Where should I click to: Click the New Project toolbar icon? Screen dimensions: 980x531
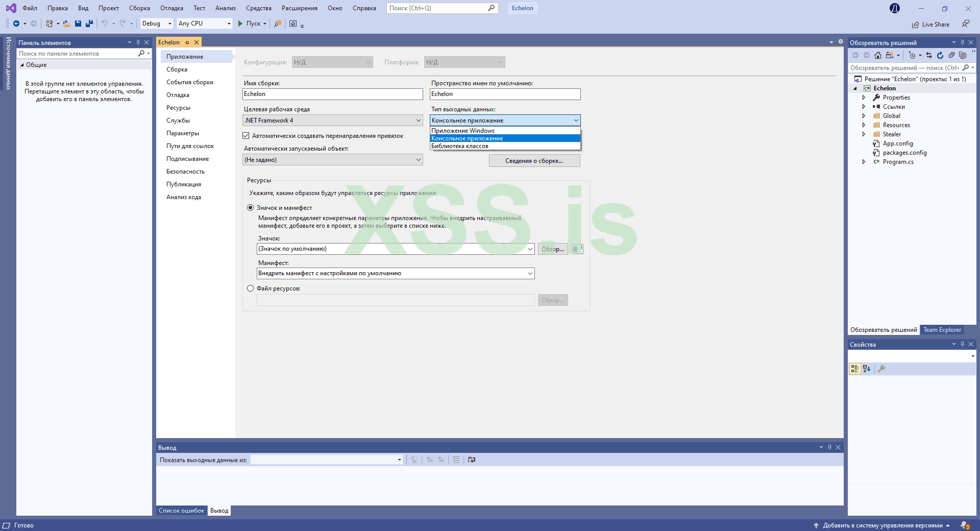click(x=49, y=23)
